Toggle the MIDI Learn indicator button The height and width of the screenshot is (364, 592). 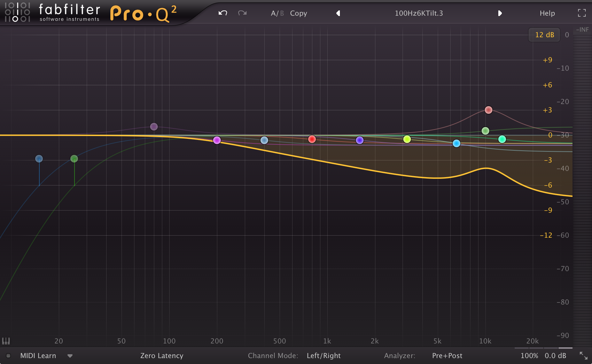coord(8,356)
